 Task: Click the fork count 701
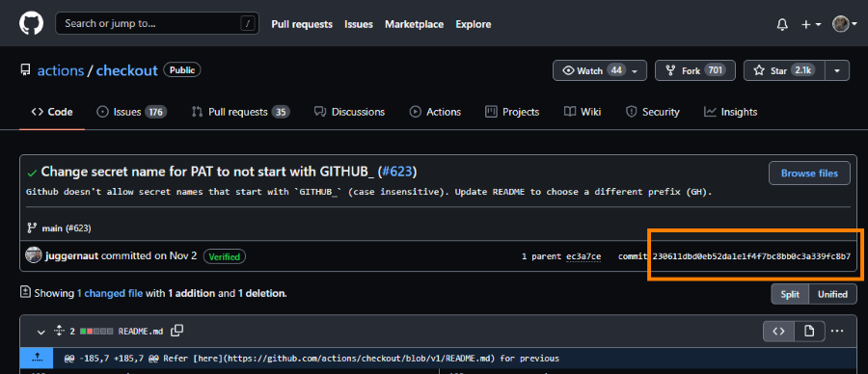tap(716, 70)
